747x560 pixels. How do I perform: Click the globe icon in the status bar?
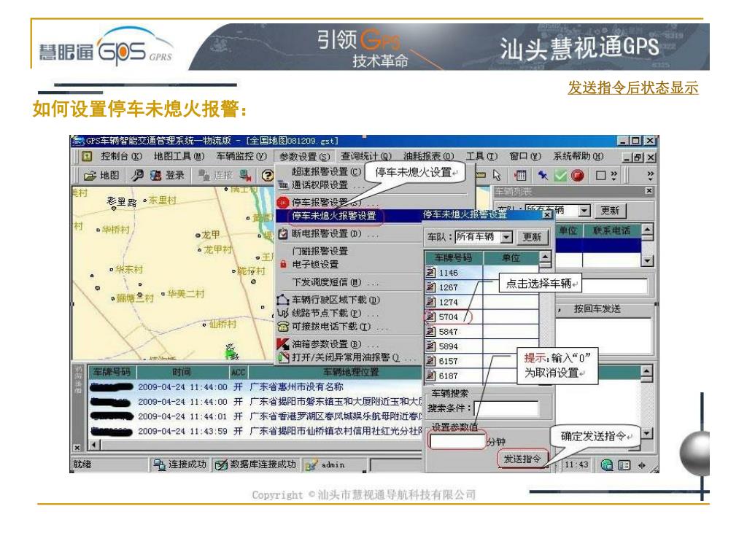[607, 464]
